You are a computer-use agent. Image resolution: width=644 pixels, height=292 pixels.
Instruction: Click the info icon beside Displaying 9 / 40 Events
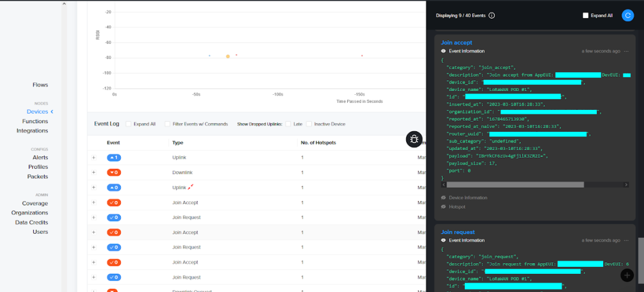point(492,16)
